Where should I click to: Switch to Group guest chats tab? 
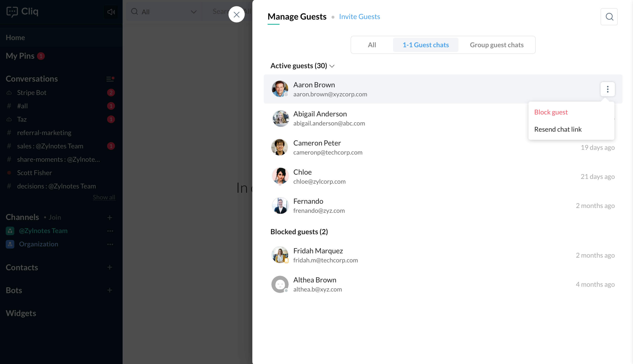click(x=497, y=45)
